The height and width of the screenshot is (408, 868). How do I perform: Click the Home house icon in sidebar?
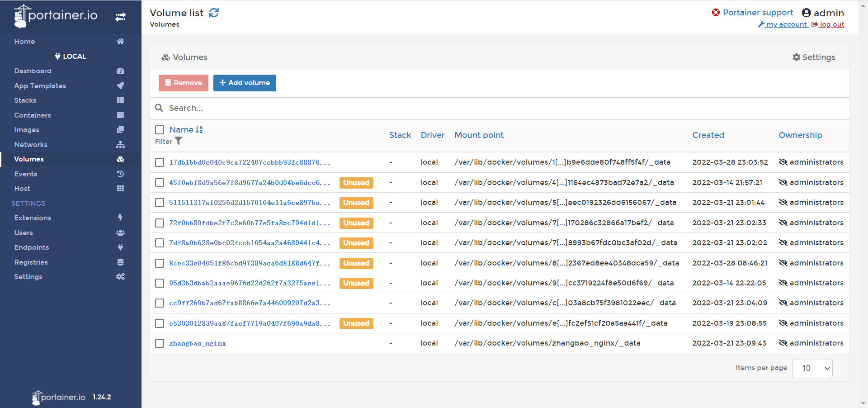pyautogui.click(x=120, y=42)
